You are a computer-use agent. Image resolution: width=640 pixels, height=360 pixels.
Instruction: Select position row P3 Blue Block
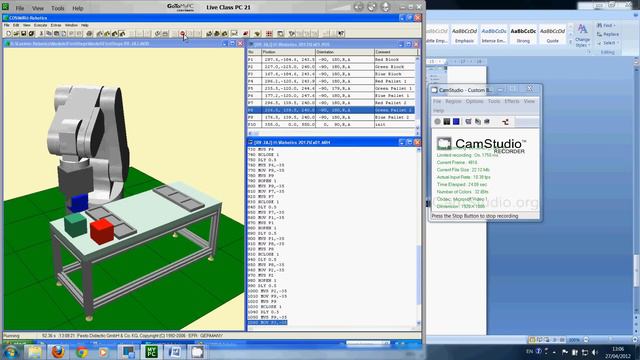pos(331,74)
